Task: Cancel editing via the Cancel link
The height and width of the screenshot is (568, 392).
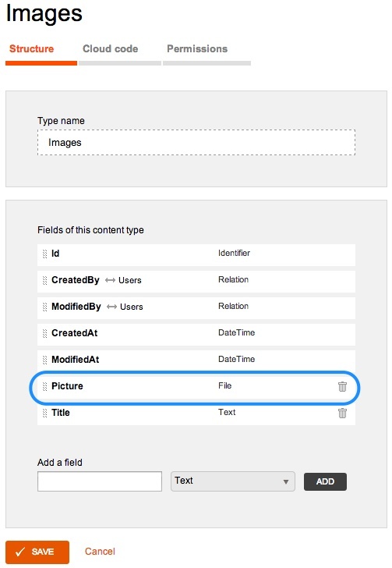Action: [x=100, y=552]
